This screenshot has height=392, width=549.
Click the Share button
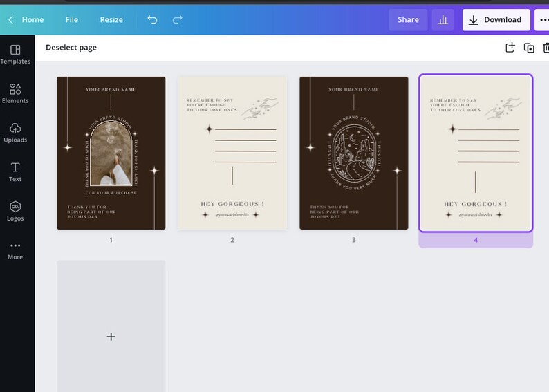408,19
